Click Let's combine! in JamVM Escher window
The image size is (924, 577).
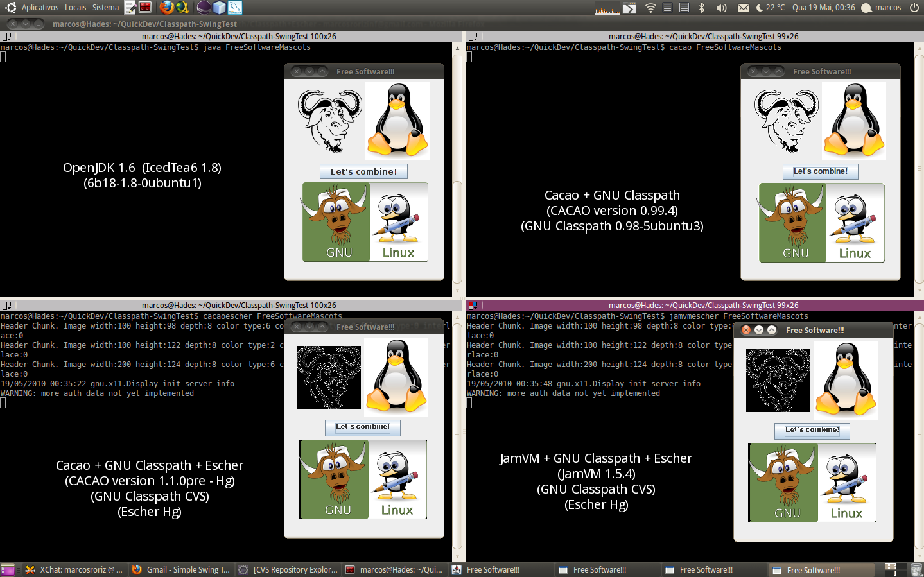812,431
